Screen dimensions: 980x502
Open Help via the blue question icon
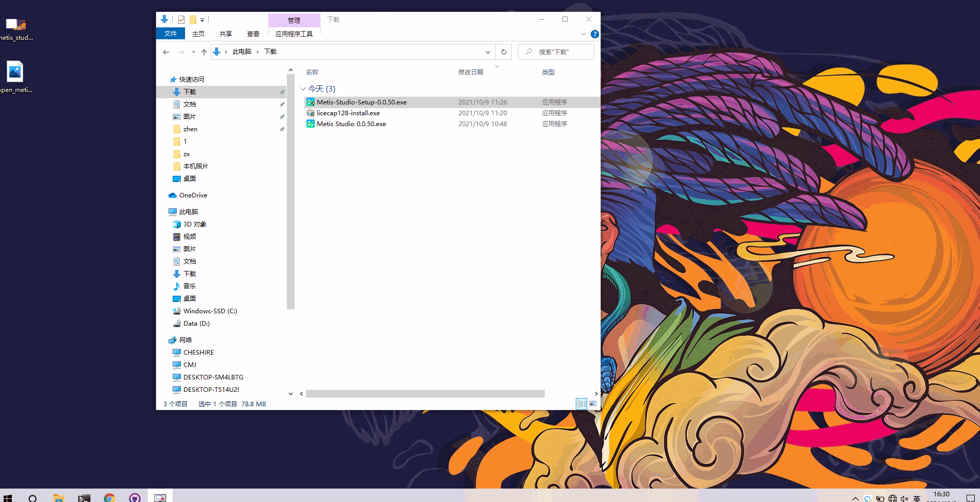(595, 34)
